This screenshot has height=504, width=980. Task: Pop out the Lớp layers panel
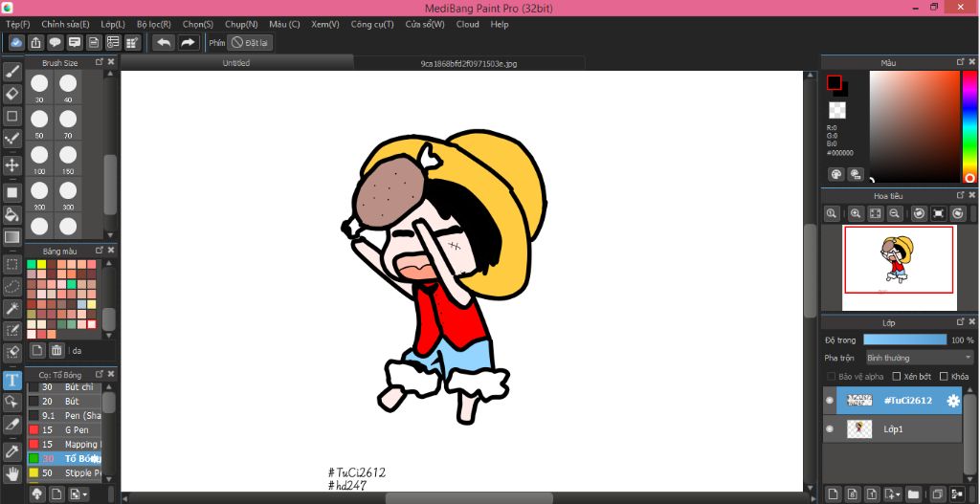pyautogui.click(x=960, y=322)
